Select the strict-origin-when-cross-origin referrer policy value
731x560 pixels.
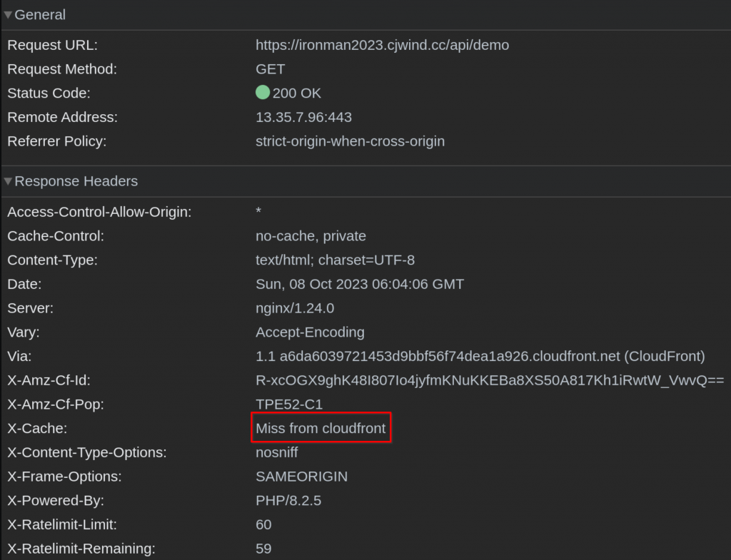pos(350,141)
